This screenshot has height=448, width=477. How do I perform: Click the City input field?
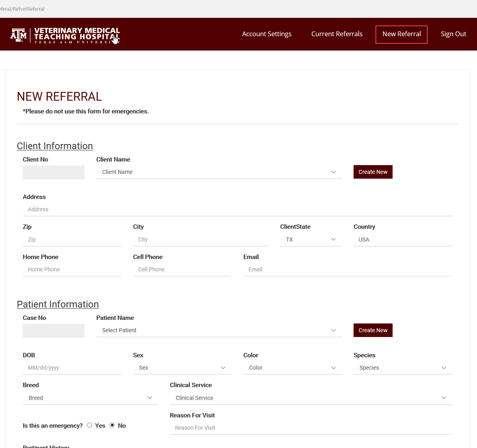(x=200, y=240)
